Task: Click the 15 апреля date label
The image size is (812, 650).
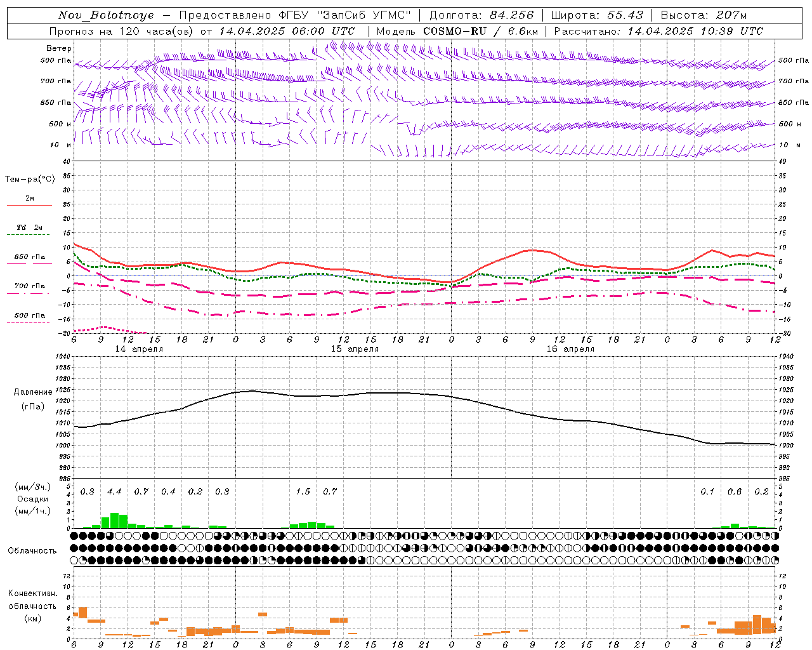Action: click(x=355, y=349)
